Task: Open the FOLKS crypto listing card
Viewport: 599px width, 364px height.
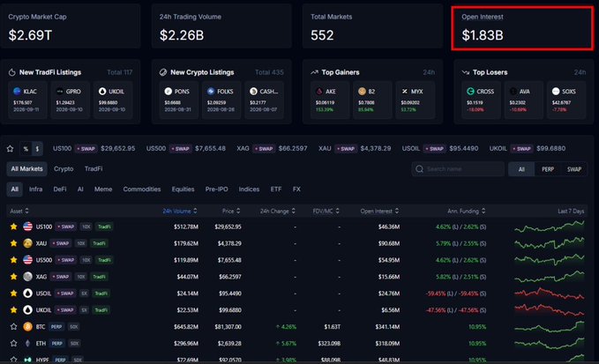Action: [x=221, y=100]
